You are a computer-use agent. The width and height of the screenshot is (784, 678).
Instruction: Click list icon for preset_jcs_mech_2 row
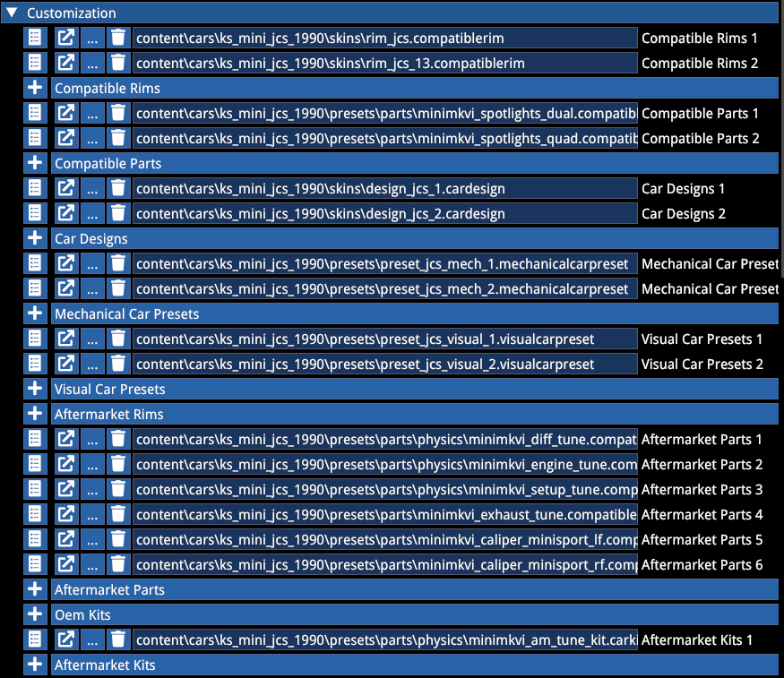(35, 288)
